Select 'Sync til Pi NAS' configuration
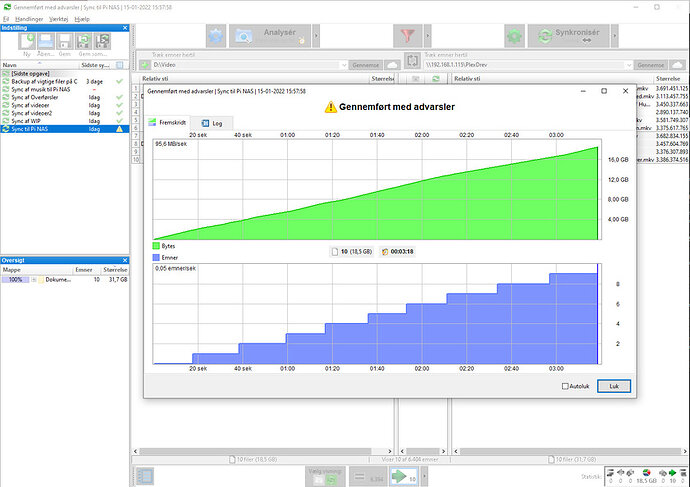The width and height of the screenshot is (690, 487). tap(65, 129)
